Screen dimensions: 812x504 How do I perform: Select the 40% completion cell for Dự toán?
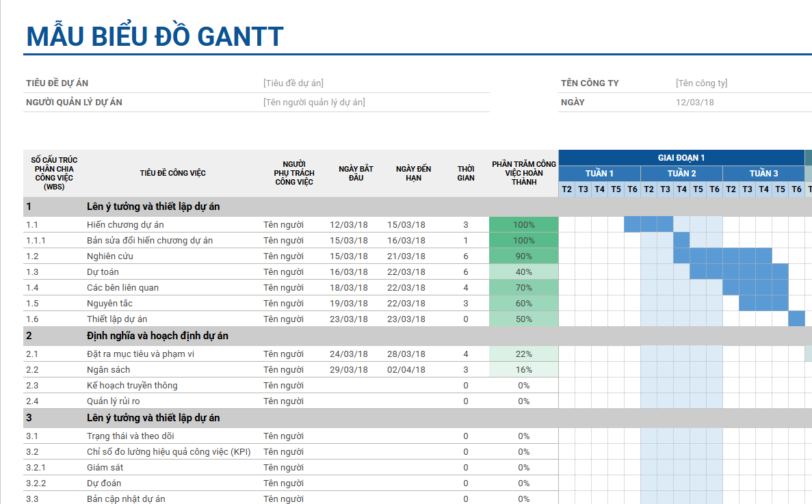point(523,272)
